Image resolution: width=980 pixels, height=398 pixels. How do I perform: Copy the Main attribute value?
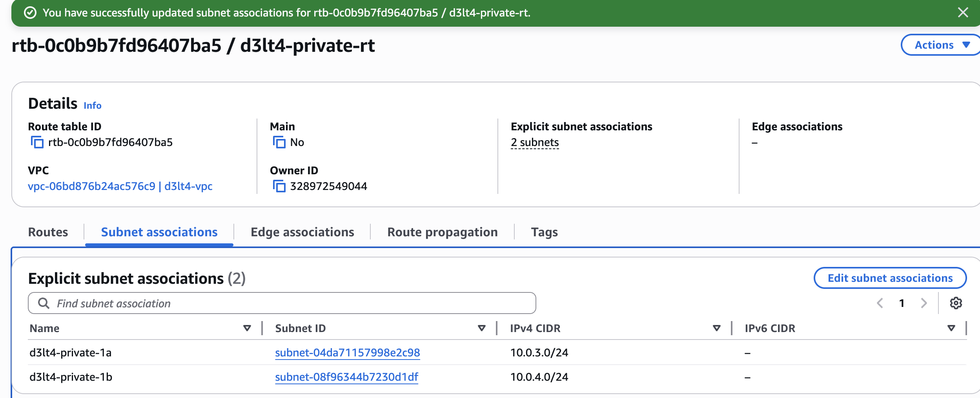279,142
